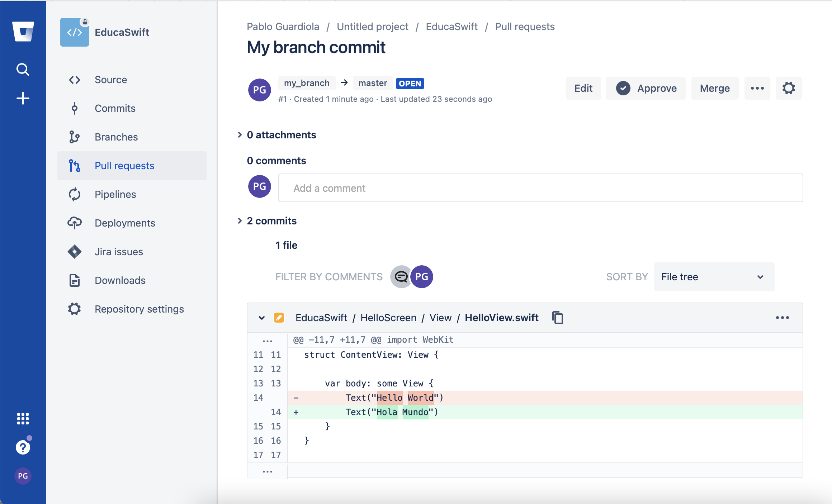This screenshot has height=504, width=832.
Task: Go to Branches in repository menu
Action: (132, 137)
